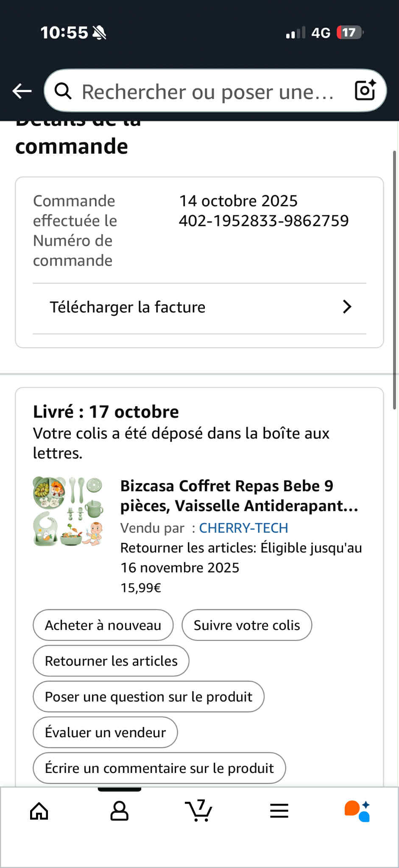Tap the back arrow icon
The width and height of the screenshot is (399, 868).
pyautogui.click(x=22, y=91)
